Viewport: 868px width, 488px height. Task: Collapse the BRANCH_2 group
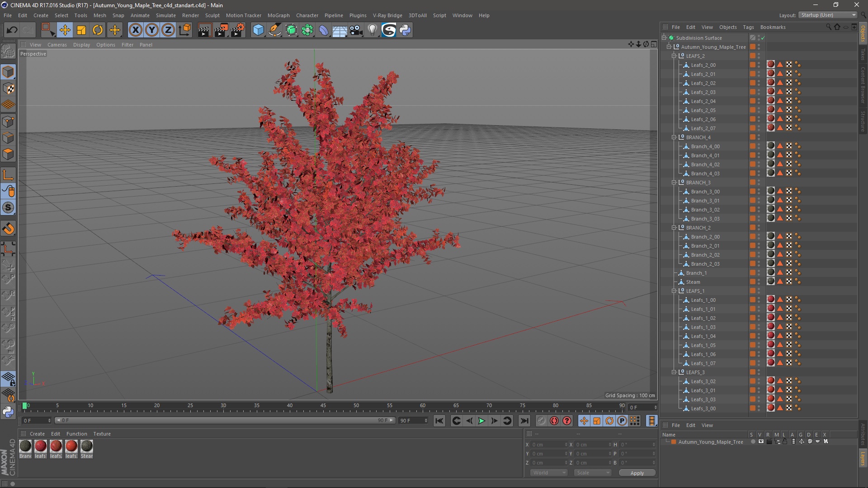pos(674,227)
